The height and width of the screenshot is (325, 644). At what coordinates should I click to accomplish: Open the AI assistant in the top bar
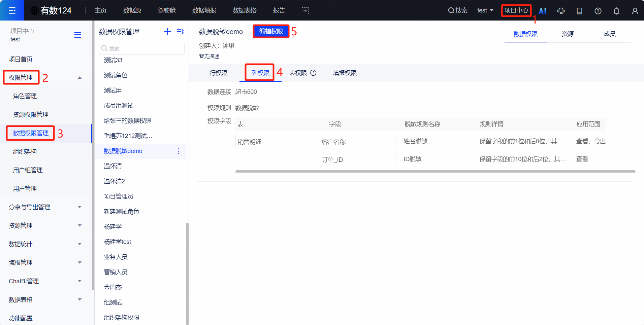(x=542, y=10)
